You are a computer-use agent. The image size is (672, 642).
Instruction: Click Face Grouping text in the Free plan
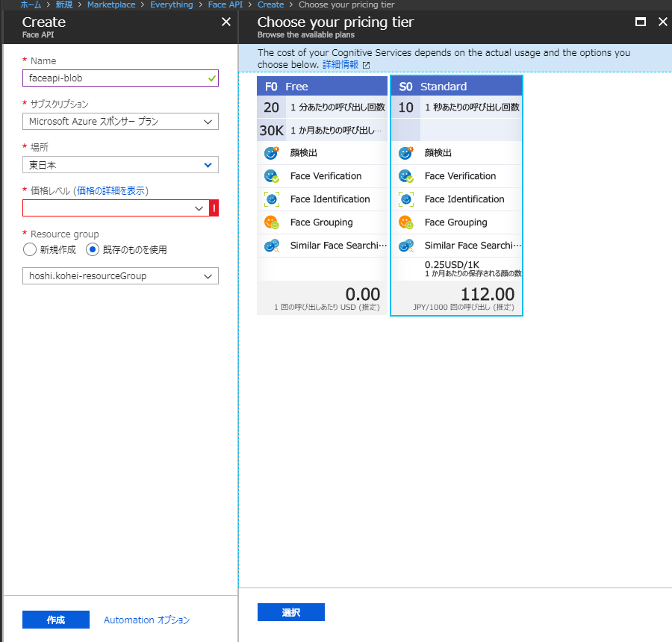321,222
